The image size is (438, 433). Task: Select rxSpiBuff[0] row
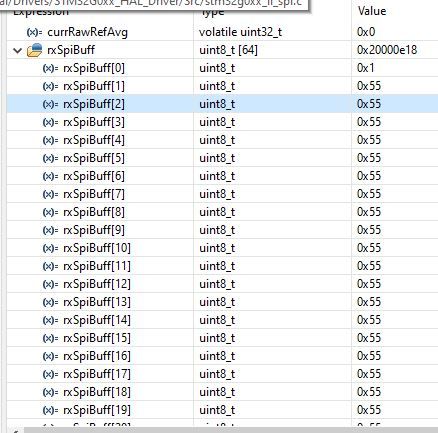[222, 68]
